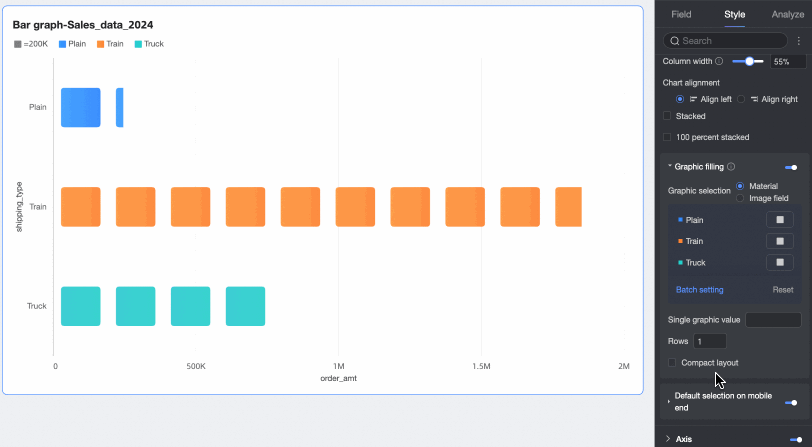Image resolution: width=812 pixels, height=447 pixels.
Task: Open the Train graphic material picker
Action: (780, 241)
